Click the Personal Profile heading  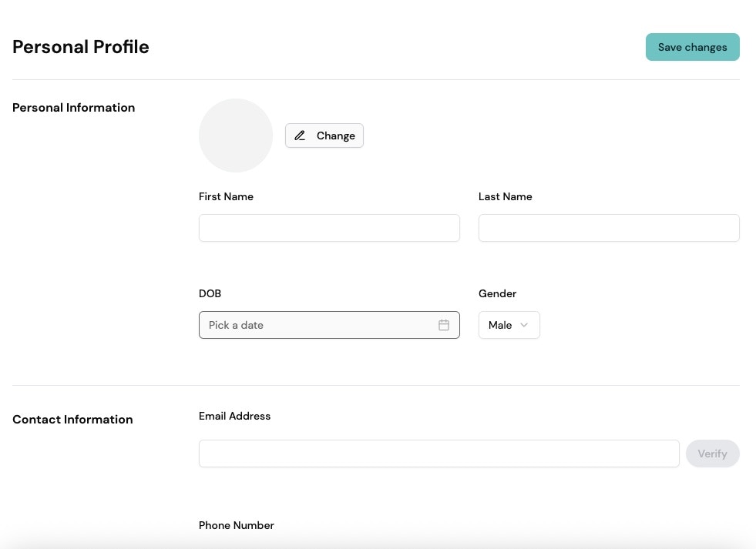pos(80,47)
